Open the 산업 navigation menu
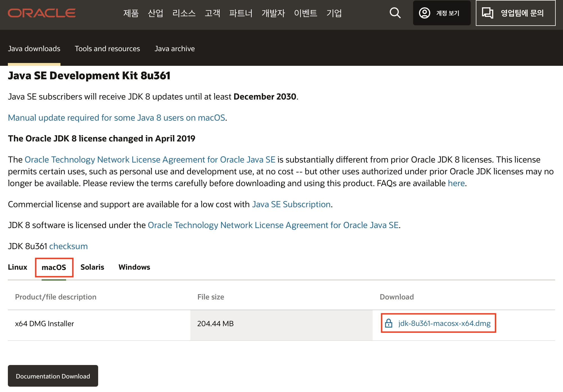 (x=155, y=13)
